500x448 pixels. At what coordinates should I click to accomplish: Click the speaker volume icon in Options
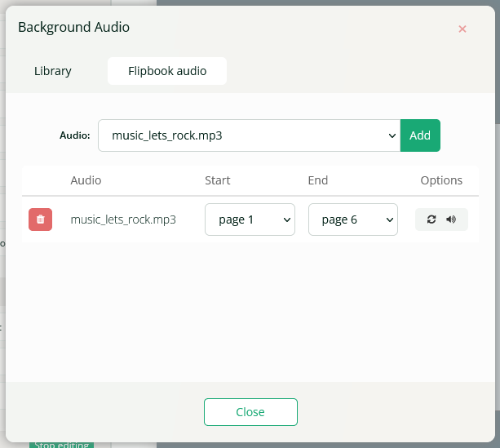point(451,220)
